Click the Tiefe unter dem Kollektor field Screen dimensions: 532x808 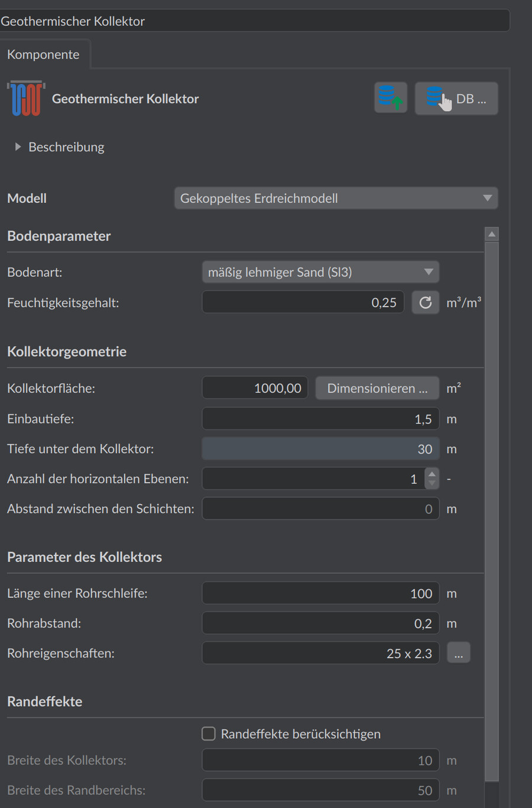point(320,449)
